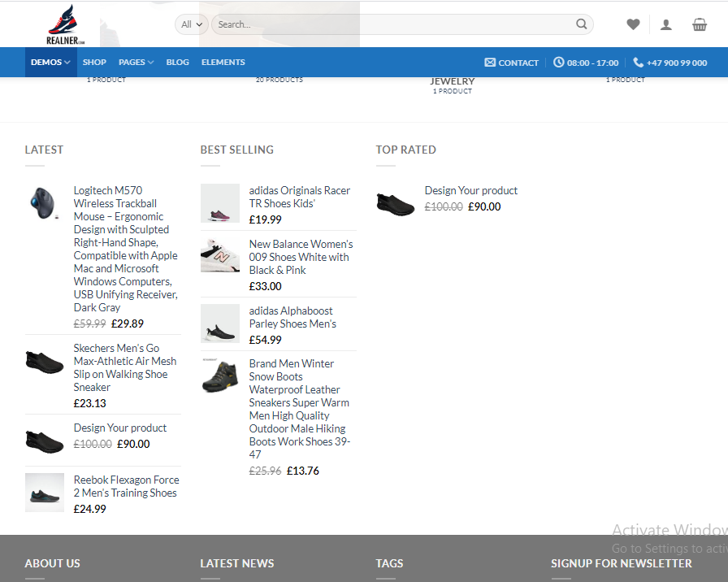
Task: Click the envelope icon beside CONTACT
Action: [488, 62]
